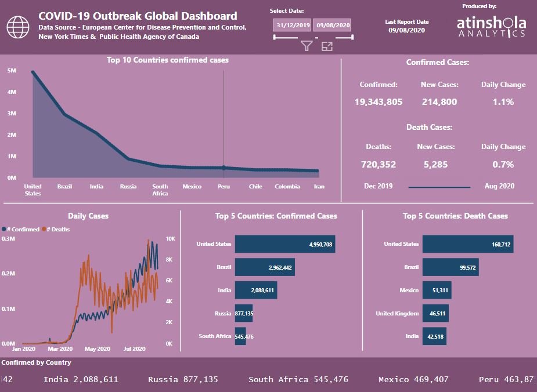Select the United States confirmed cases bar
The width and height of the screenshot is (537, 392).
[285, 244]
